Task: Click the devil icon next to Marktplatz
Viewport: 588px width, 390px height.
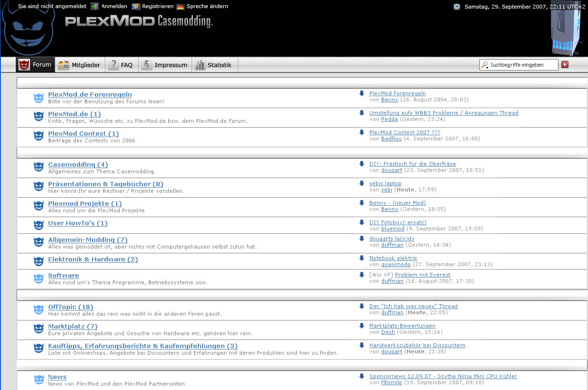Action: (39, 329)
